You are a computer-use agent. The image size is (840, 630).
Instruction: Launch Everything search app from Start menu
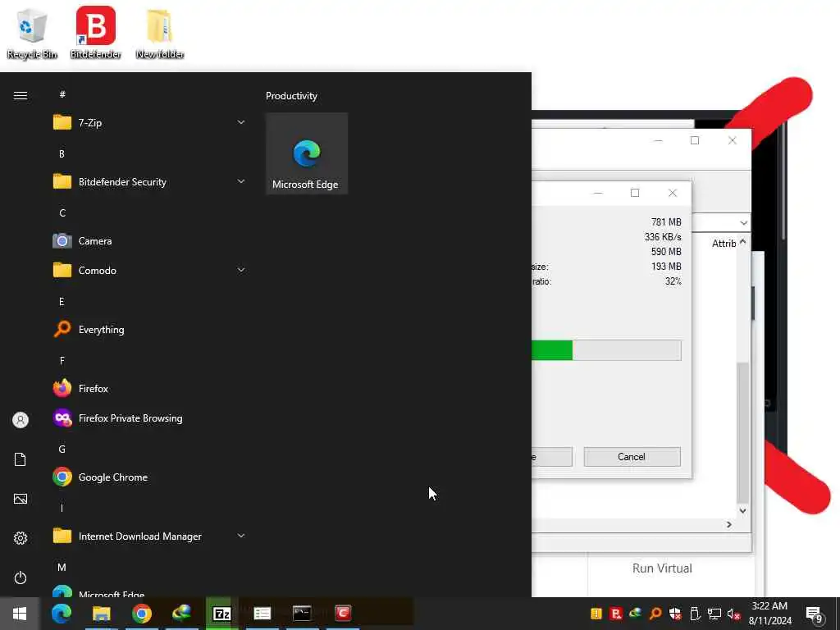149,330
